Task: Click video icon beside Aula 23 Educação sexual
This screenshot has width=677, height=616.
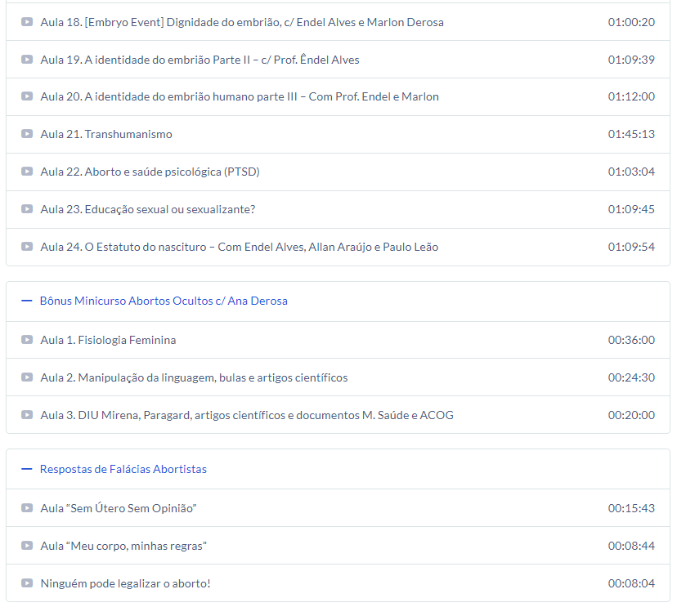Action: 27,209
